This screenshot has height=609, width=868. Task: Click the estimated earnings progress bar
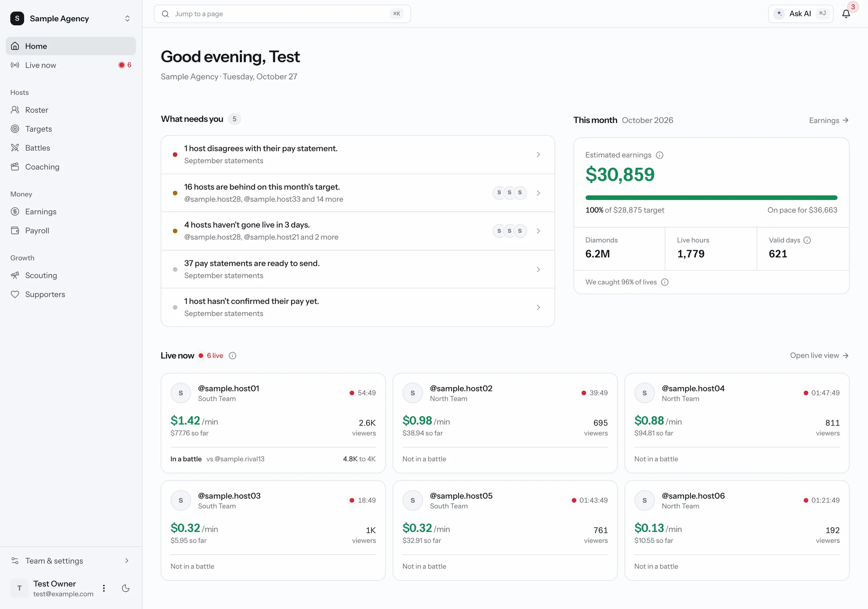pyautogui.click(x=711, y=198)
